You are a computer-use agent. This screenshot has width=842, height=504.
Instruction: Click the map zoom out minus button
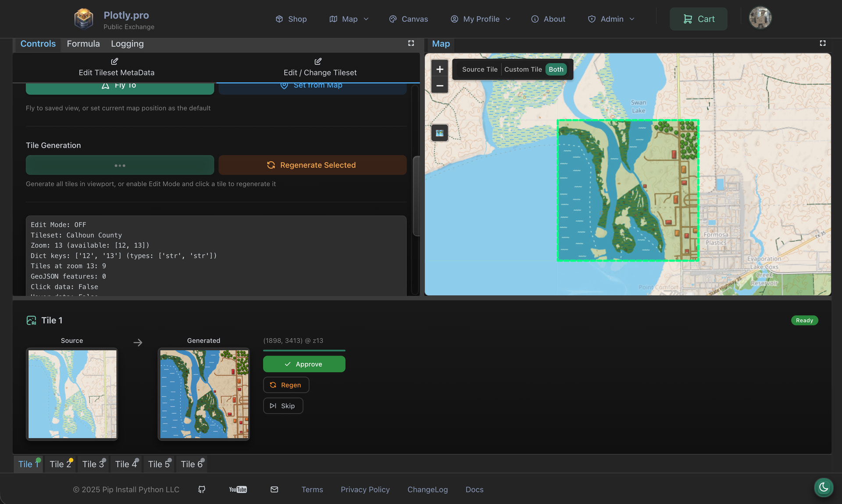pos(439,85)
